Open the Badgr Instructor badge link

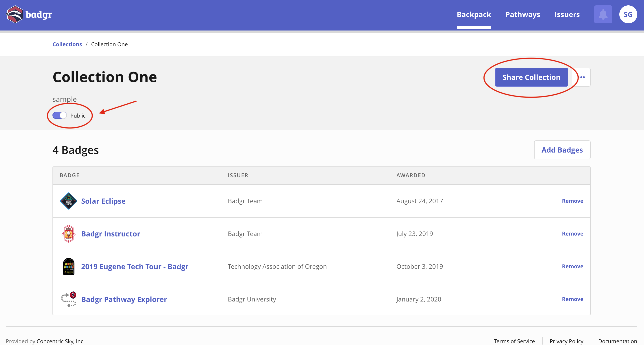pyautogui.click(x=111, y=234)
